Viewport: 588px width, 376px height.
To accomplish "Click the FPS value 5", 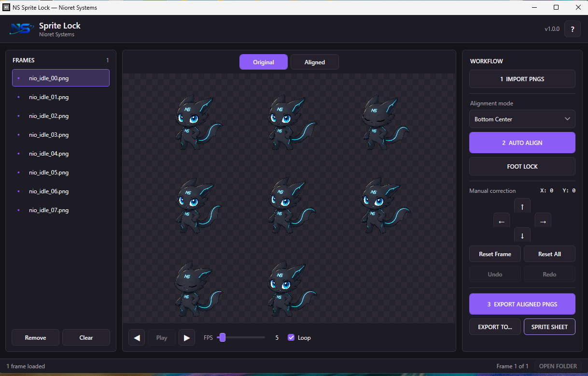I will (x=277, y=338).
